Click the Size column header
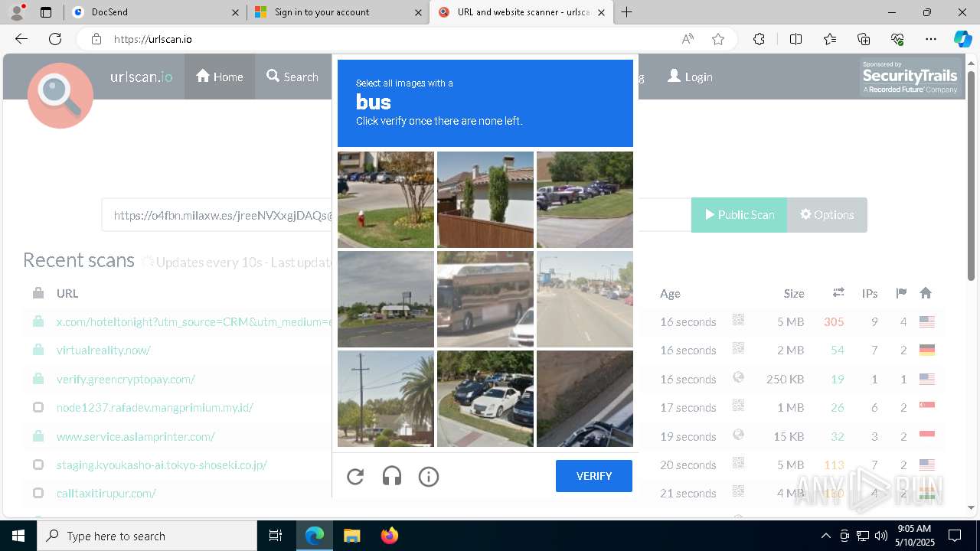980x551 pixels. pyautogui.click(x=794, y=293)
